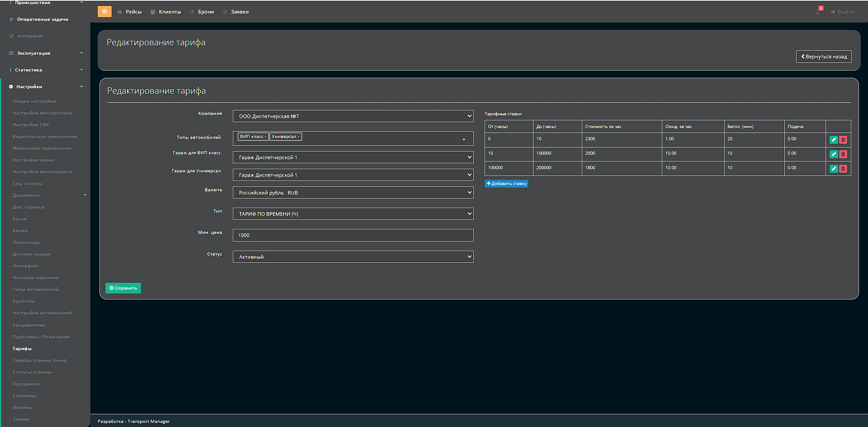Open Гараж для Универсал dropdown
The width and height of the screenshot is (868, 427).
coord(353,175)
